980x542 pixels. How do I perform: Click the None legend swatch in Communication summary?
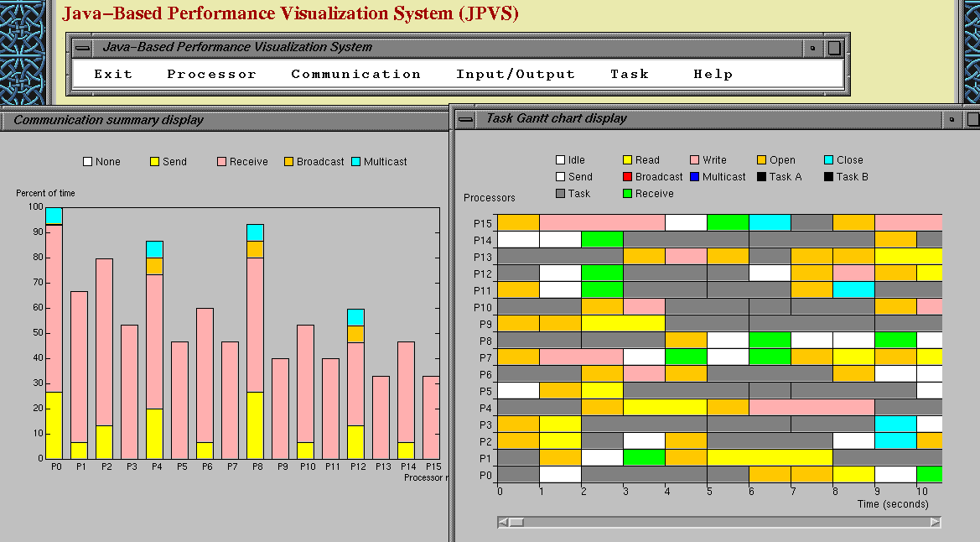tap(87, 161)
